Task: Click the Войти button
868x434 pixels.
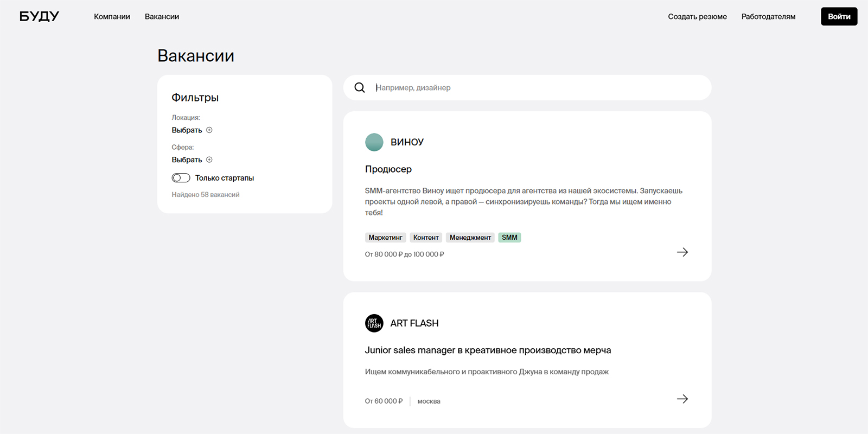Action: [x=839, y=16]
